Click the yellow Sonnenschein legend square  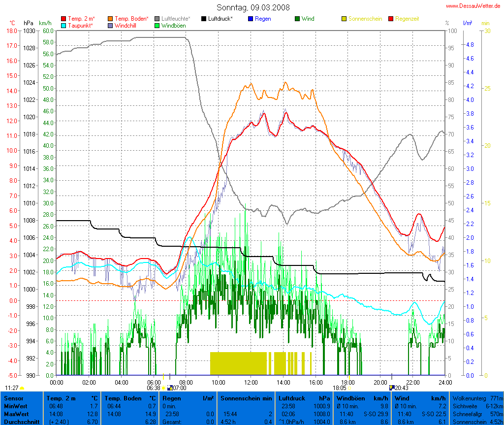tap(344, 19)
